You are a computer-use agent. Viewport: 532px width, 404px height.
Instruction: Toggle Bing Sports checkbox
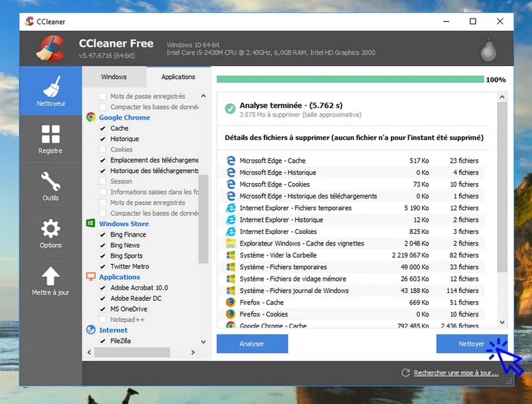pyautogui.click(x=103, y=255)
